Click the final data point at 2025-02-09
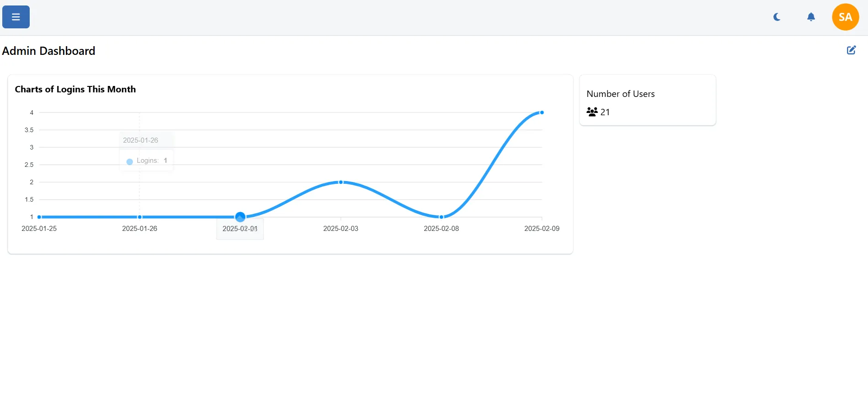Viewport: 868px width, 417px height. [x=542, y=112]
